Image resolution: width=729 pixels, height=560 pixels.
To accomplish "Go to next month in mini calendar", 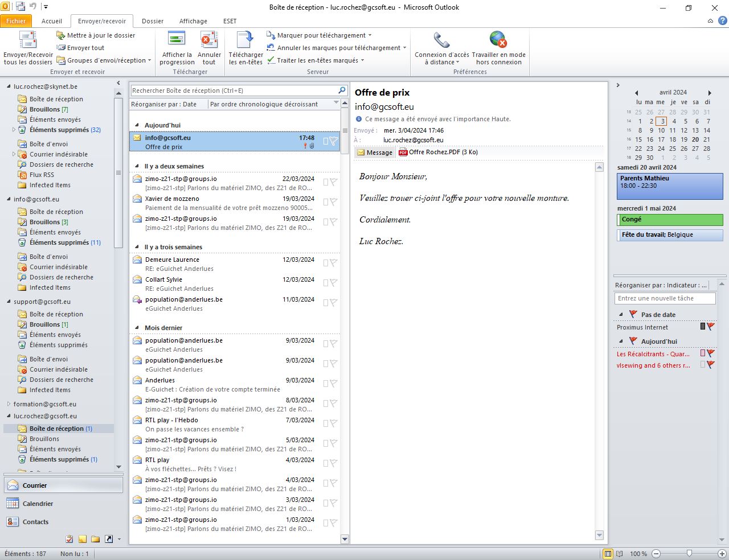I will point(710,93).
